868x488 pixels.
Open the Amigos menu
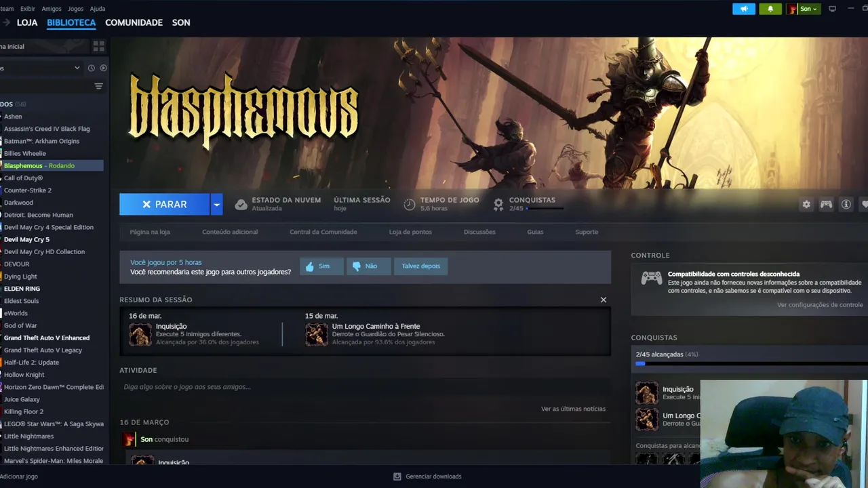click(x=52, y=9)
